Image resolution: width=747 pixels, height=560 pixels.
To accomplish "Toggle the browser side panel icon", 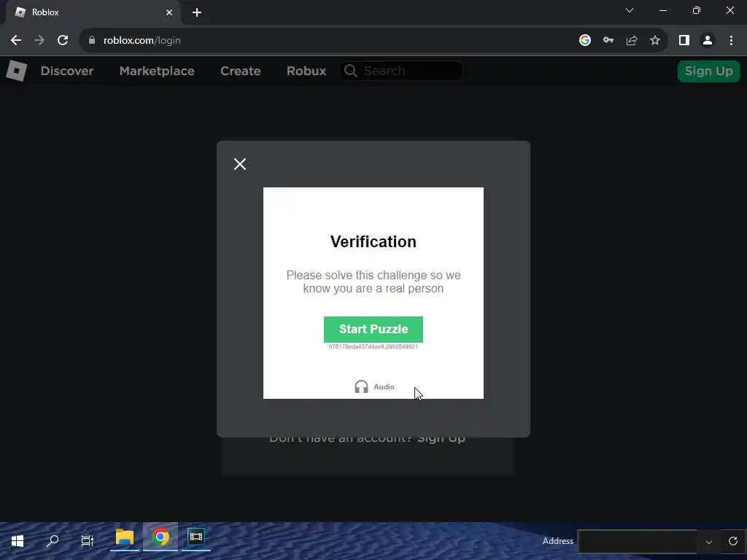I will click(x=684, y=41).
